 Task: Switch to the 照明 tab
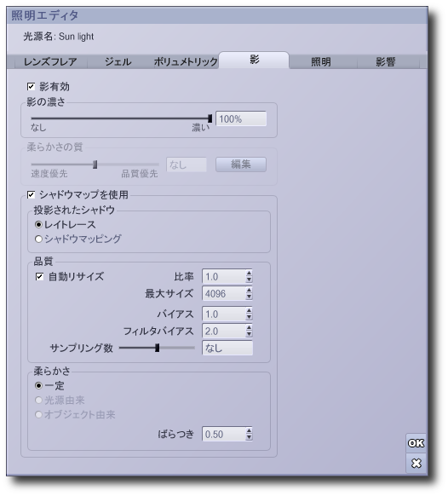click(x=321, y=61)
